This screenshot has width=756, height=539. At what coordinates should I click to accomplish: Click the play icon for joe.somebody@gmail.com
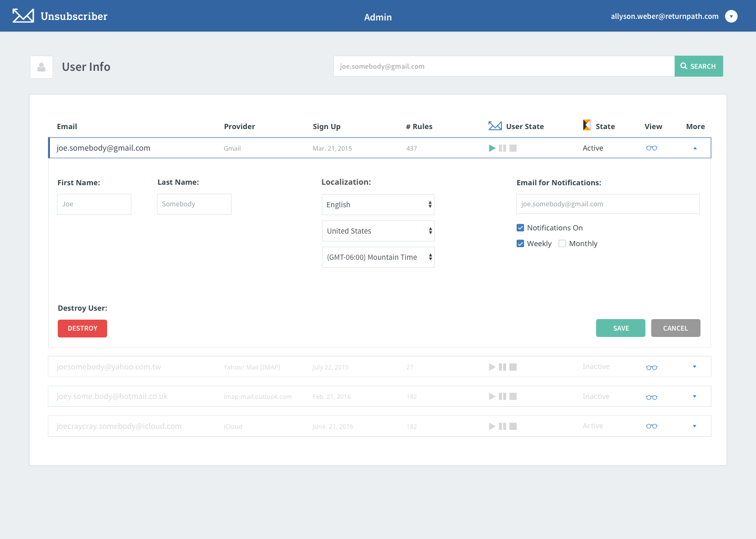(x=492, y=148)
